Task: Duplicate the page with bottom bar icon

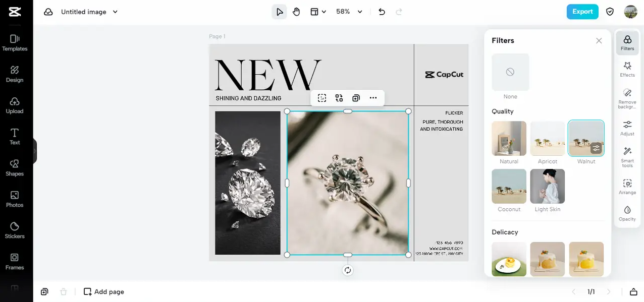Action: [44, 291]
